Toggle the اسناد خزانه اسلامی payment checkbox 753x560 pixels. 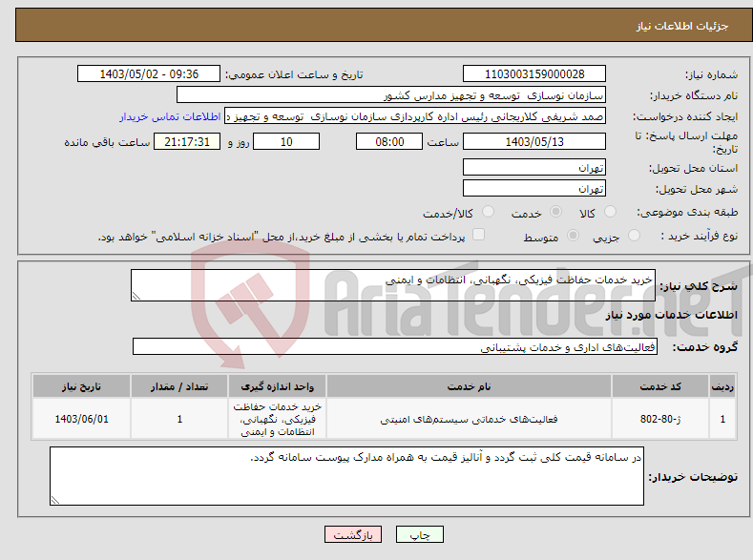[478, 234]
